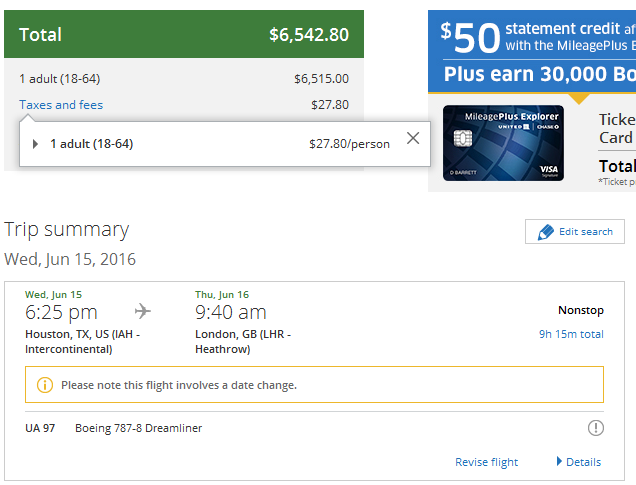This screenshot has height=485, width=636.
Task: Select the Revise flight link
Action: click(486, 462)
